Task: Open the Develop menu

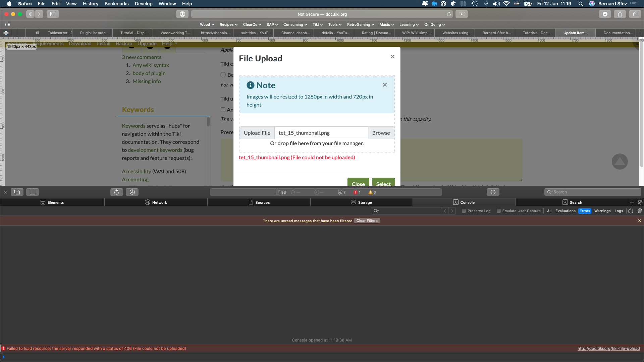Action: 144,4
